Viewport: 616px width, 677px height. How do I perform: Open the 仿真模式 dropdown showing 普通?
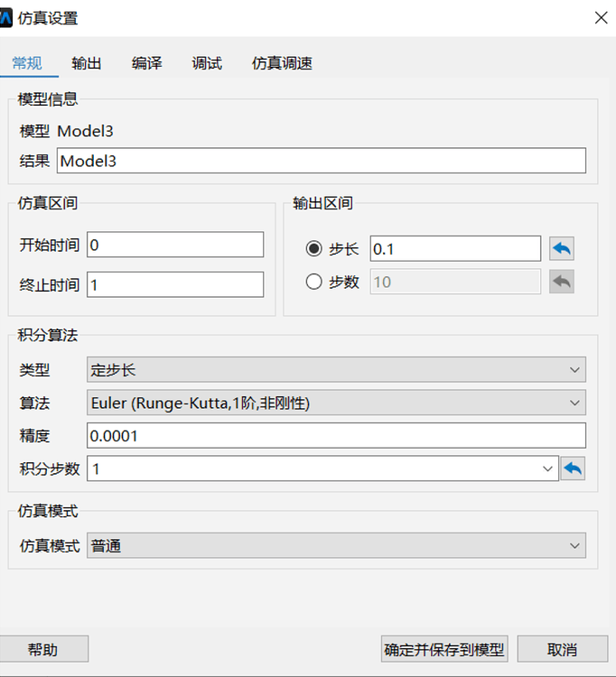pos(336,546)
